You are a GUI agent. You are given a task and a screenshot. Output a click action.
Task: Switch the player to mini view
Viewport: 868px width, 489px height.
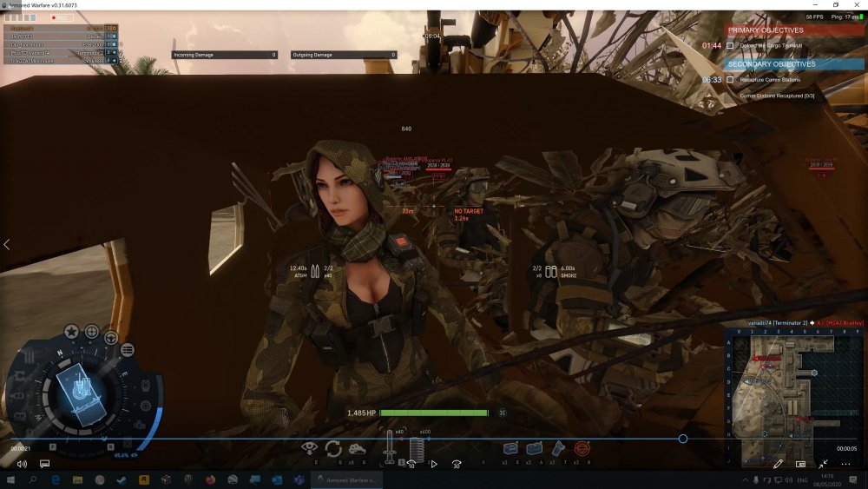point(800,464)
